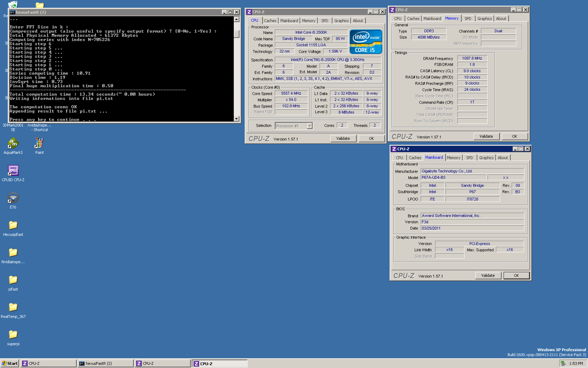Open the RealTemp_367 folder
Viewport: 588px width, 368px height.
pyautogui.click(x=13, y=310)
